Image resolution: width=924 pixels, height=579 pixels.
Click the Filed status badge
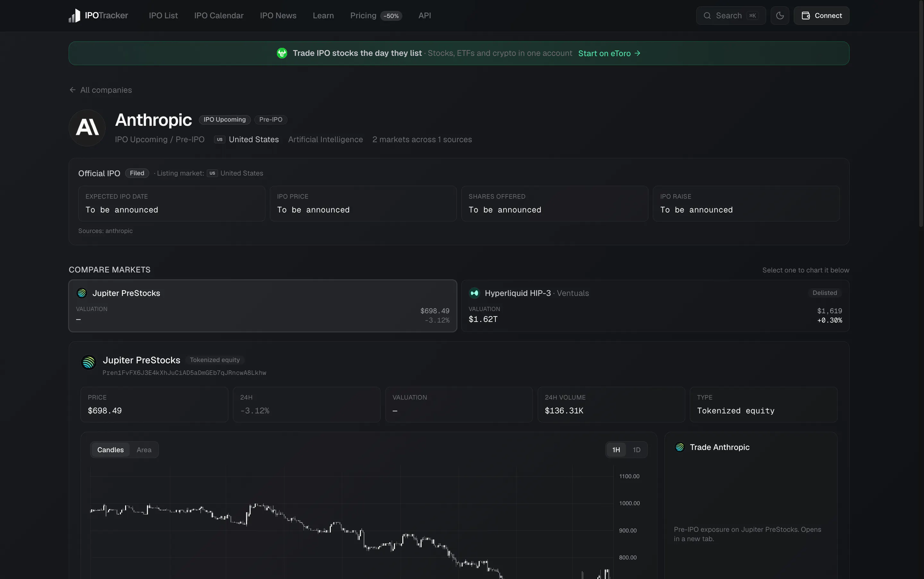coord(137,173)
